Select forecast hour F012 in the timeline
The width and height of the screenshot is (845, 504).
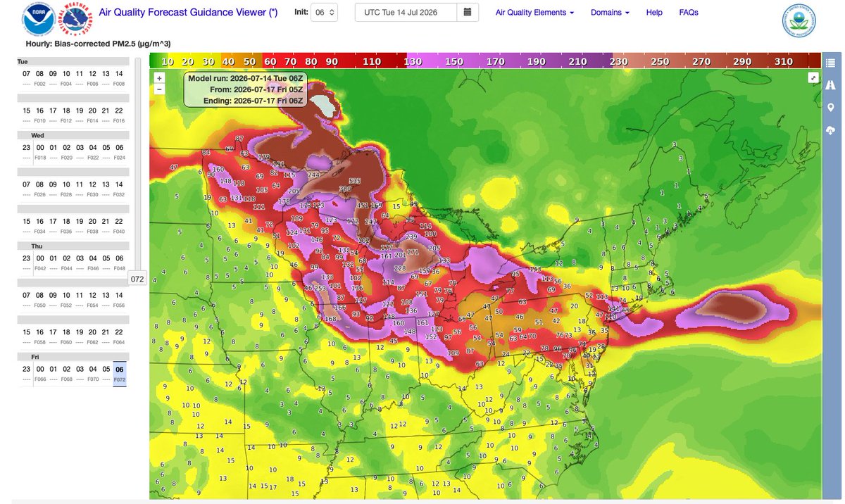point(66,121)
